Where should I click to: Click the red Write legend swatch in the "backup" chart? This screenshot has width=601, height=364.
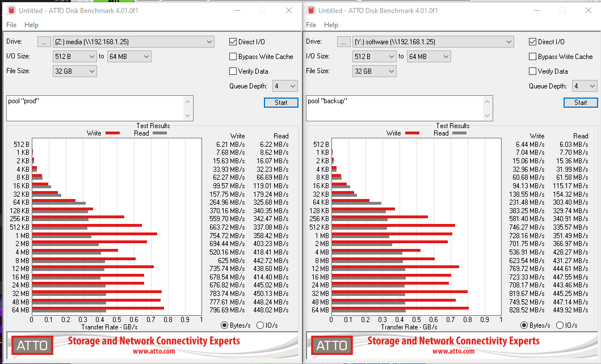point(413,133)
